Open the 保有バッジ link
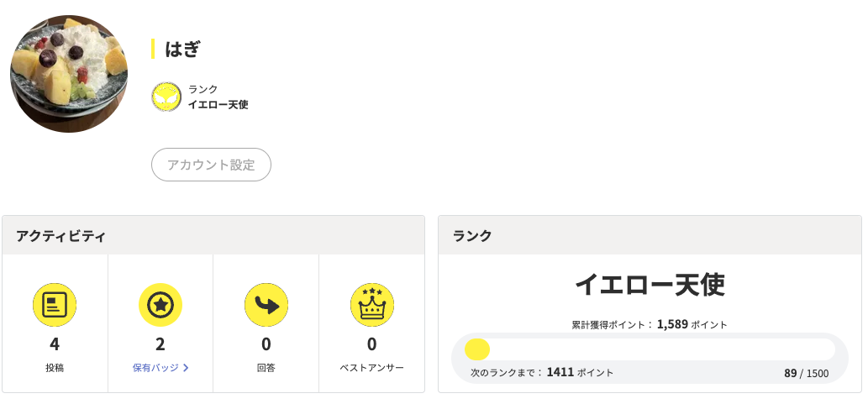The width and height of the screenshot is (868, 404). [x=155, y=368]
